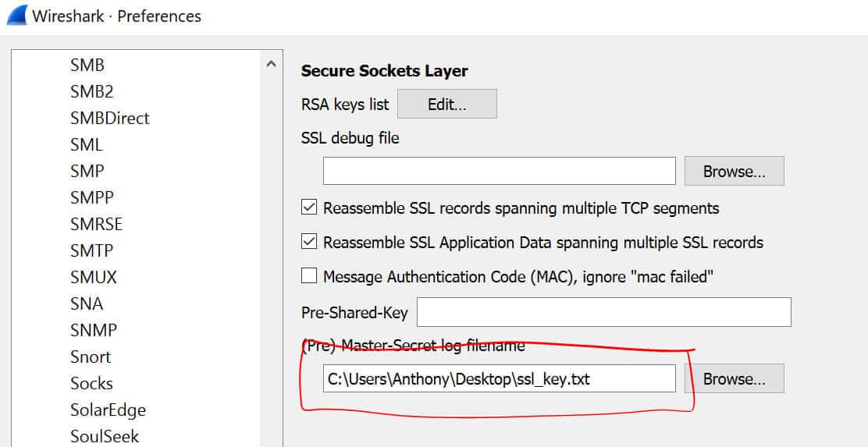The width and height of the screenshot is (868, 447).
Task: Select SNMP in the protocol list
Action: [x=94, y=330]
